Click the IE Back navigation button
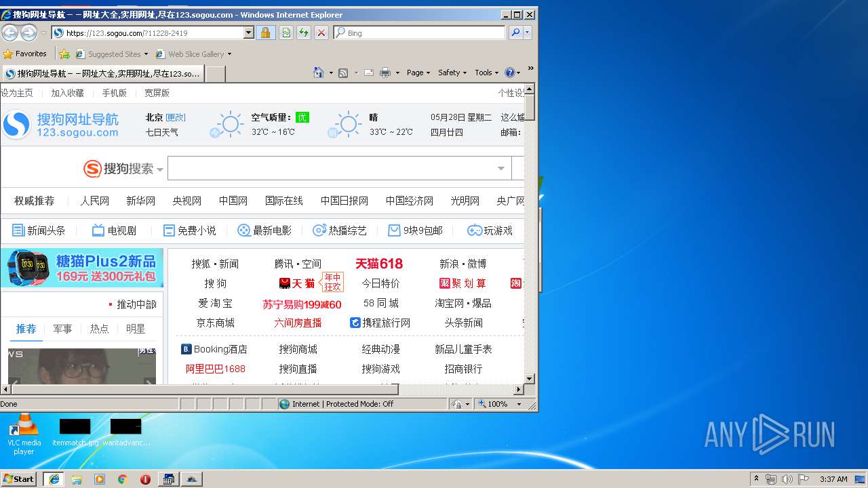 tap(10, 33)
